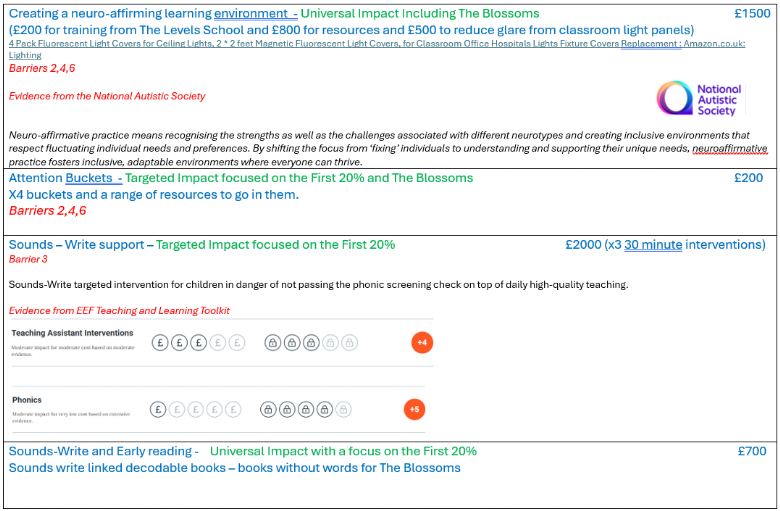Image resolution: width=780 pixels, height=511 pixels.
Task: Click 'X4 buckets and a range of resources' line
Action: (154, 195)
